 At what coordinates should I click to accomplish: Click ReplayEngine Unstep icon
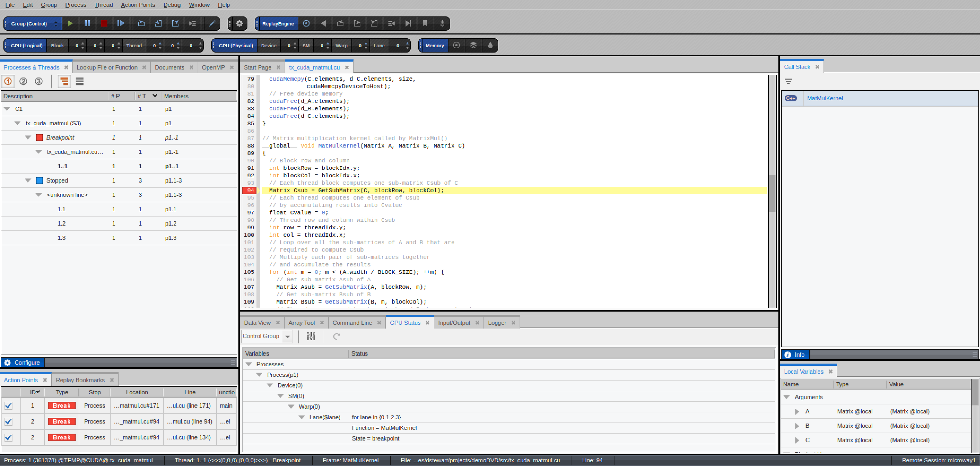pyautogui.click(x=357, y=24)
